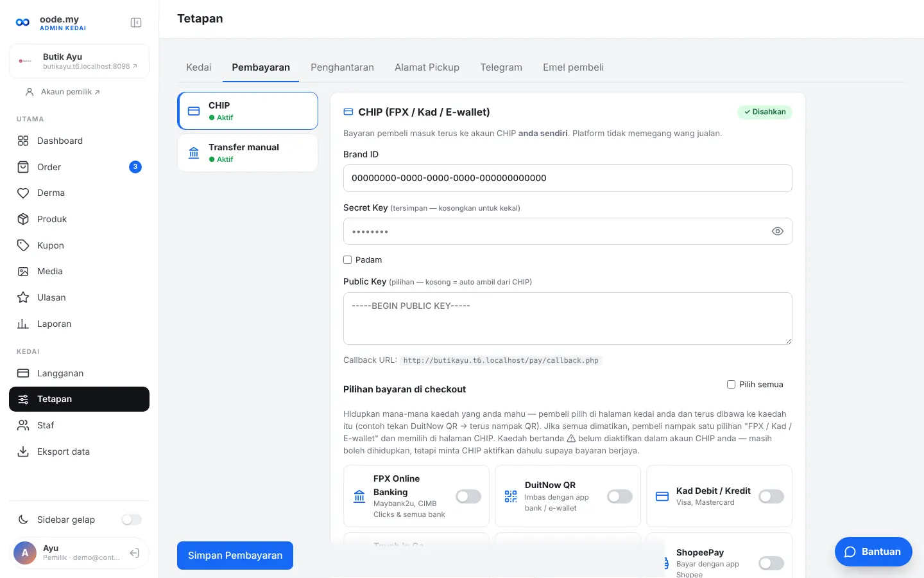Show Secret Key with eye icon
Viewport: 924px width, 578px height.
coord(777,231)
